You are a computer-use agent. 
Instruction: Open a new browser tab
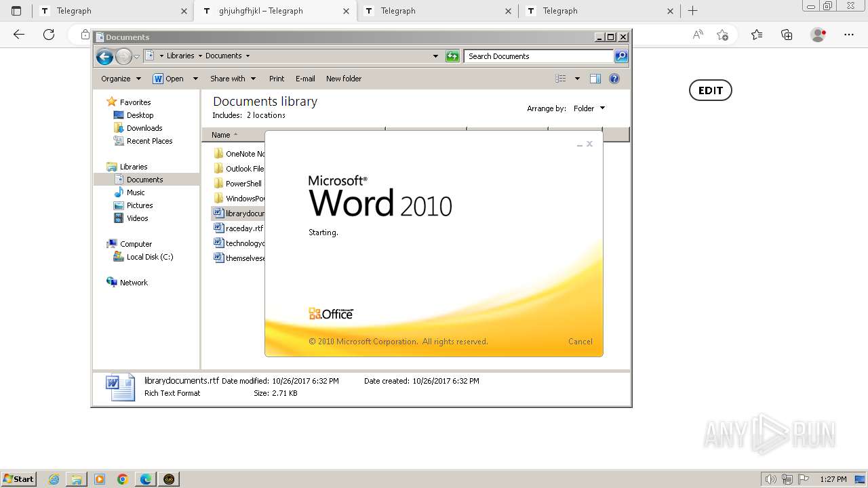pos(692,11)
